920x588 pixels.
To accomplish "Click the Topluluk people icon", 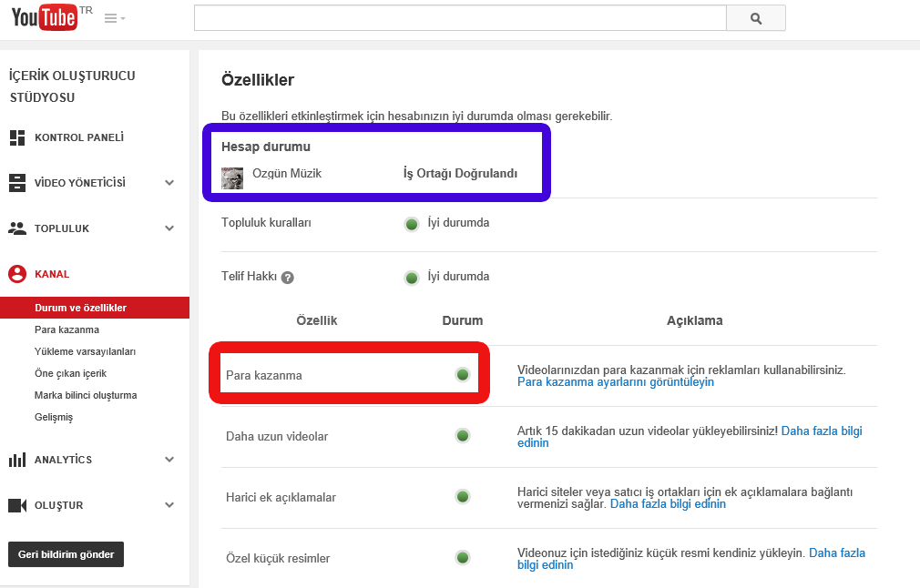I will click(x=17, y=228).
